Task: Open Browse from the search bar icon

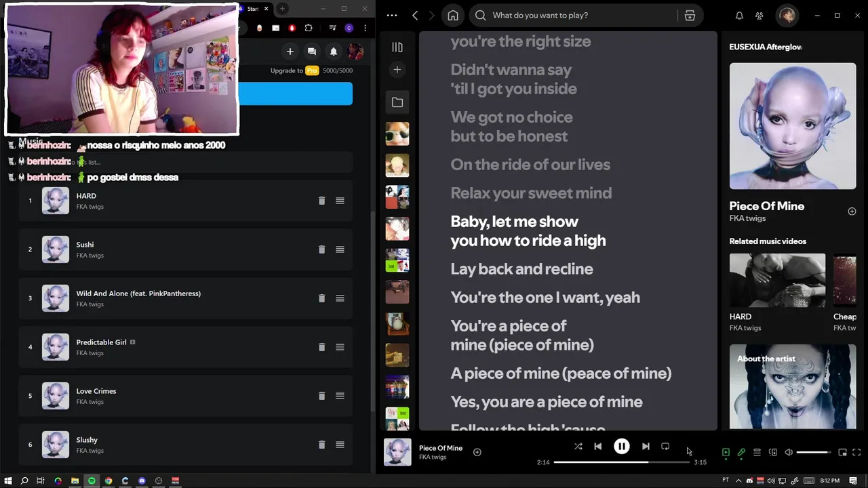Action: (690, 16)
